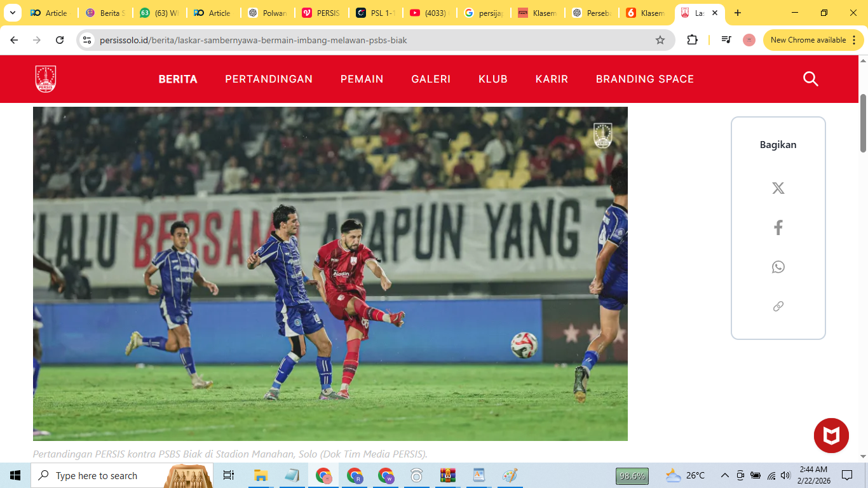Open BRANDING SPACE page link
The width and height of the screenshot is (868, 488).
[x=644, y=79]
